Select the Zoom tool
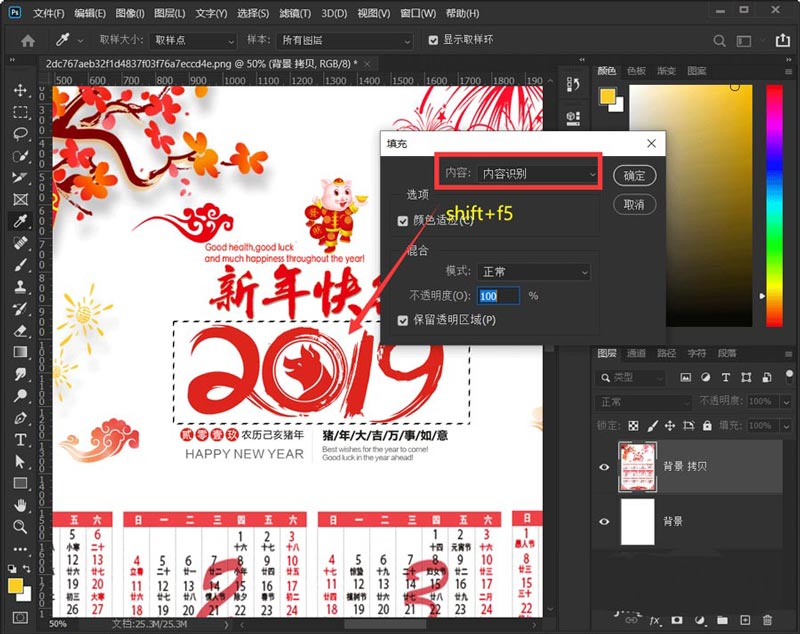Viewport: 800px width, 634px height. point(20,527)
